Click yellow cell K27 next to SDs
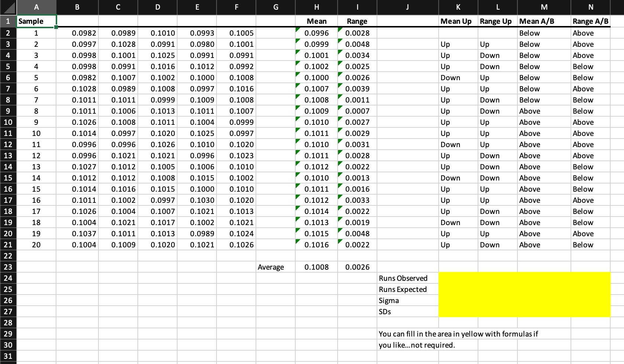The width and height of the screenshot is (624, 364). click(x=458, y=312)
